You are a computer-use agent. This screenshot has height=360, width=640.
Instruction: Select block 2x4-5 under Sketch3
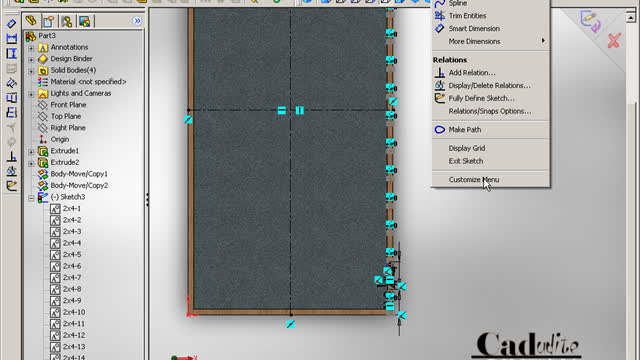click(71, 254)
